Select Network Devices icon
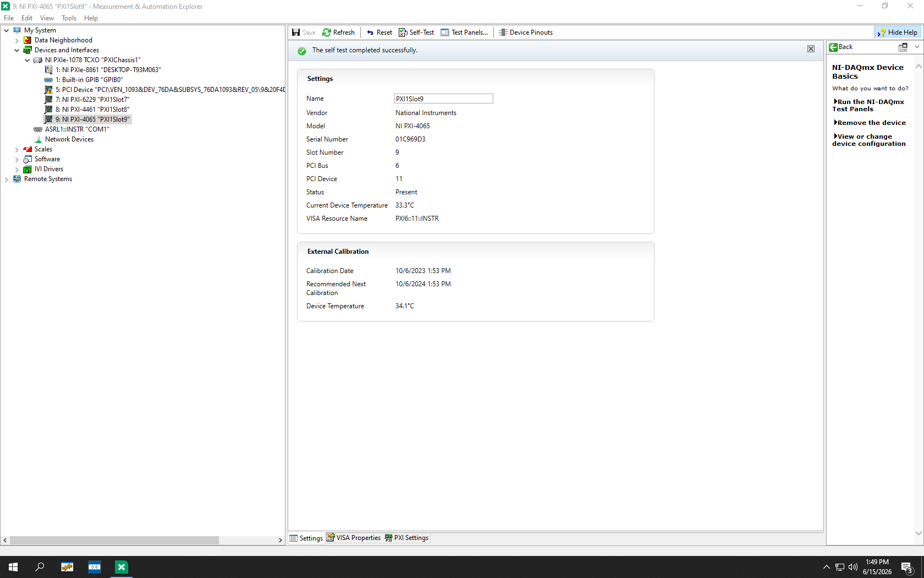Image resolution: width=924 pixels, height=578 pixels. pyautogui.click(x=38, y=139)
